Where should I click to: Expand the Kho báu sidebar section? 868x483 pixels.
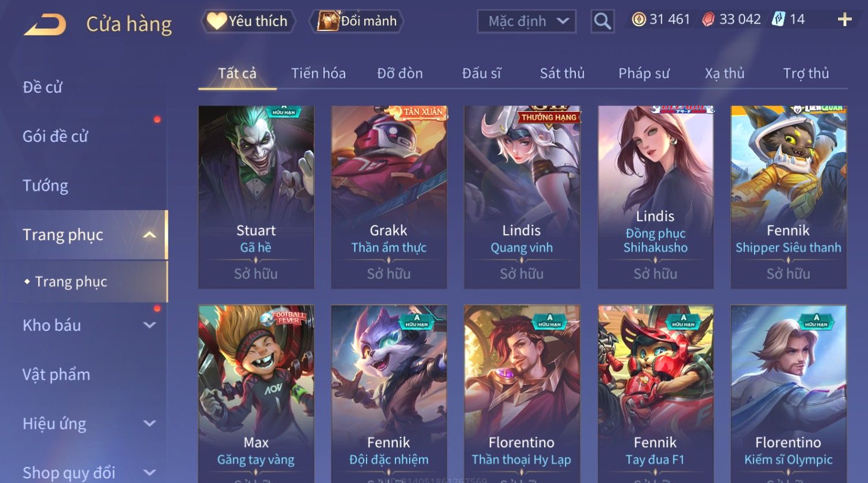[x=149, y=325]
